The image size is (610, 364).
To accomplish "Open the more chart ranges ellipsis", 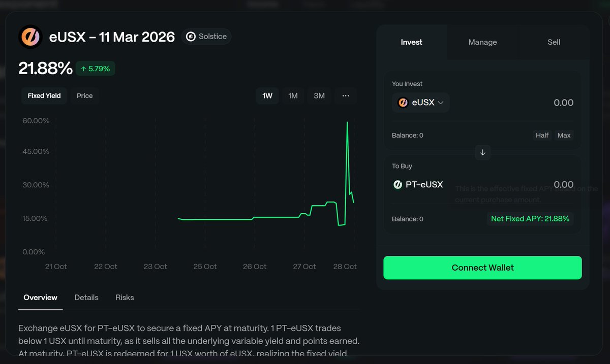I will [346, 95].
